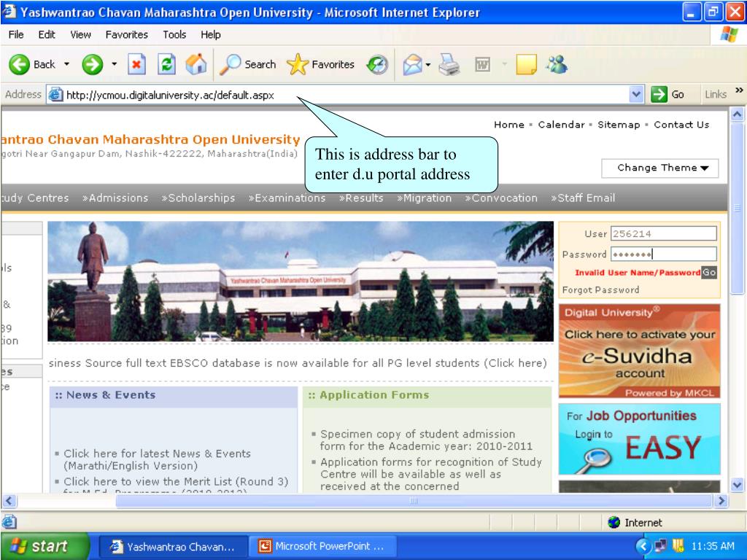Click the Print printer icon
Image resolution: width=747 pixels, height=560 pixels.
tap(449, 64)
